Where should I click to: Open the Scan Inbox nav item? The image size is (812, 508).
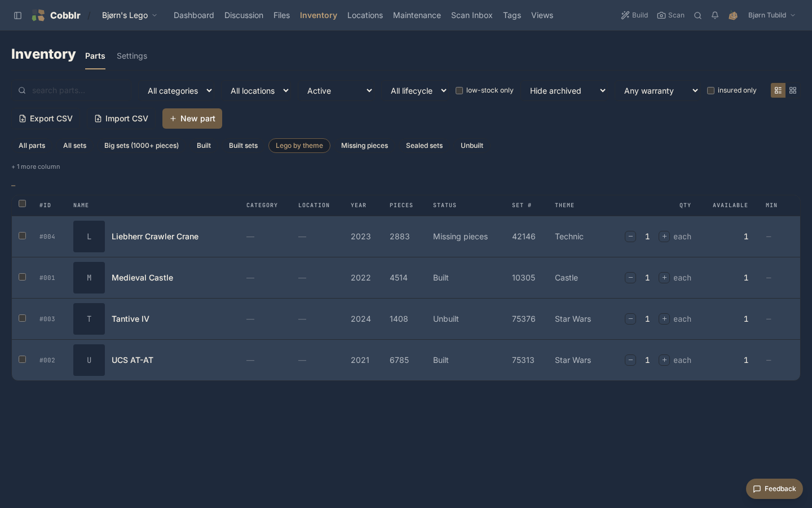coord(472,15)
